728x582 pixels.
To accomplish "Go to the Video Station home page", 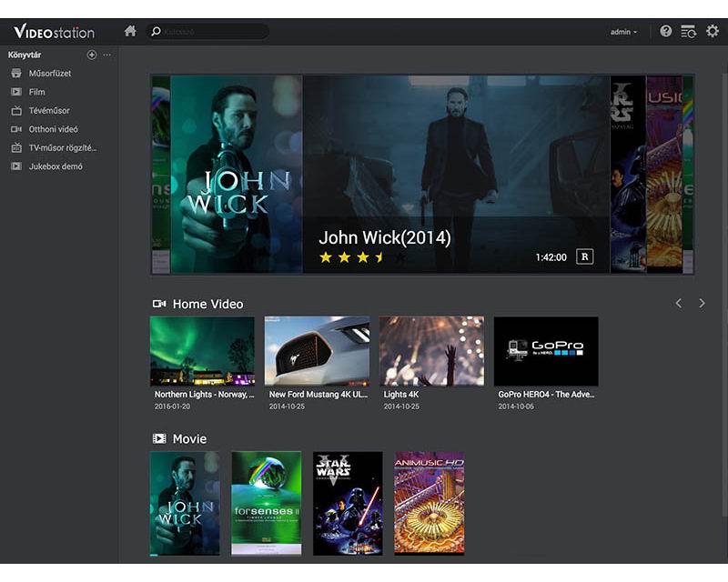I will (130, 31).
